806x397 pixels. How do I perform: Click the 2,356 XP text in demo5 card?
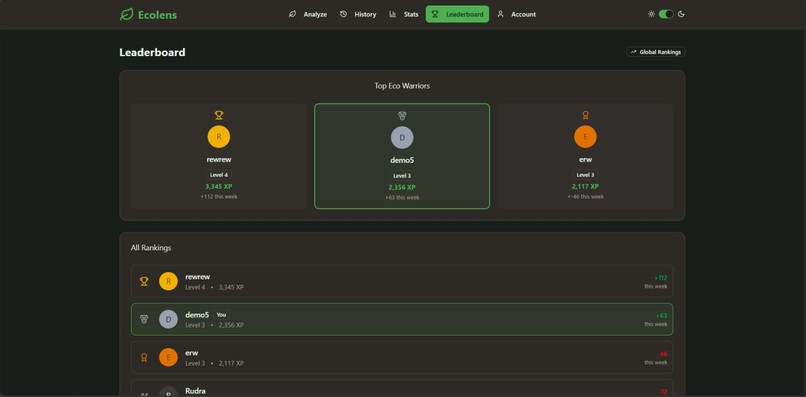[402, 187]
